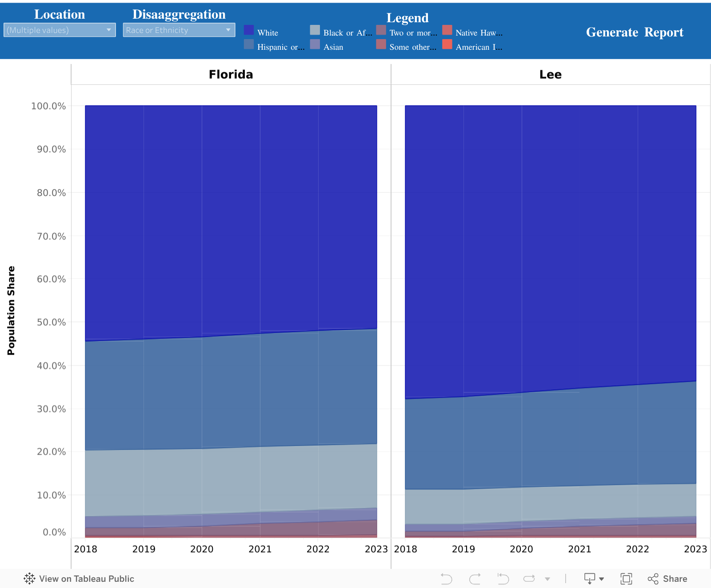Viewport: 711px width, 588px height.
Task: Click the Tableau logo icon
Action: click(x=29, y=578)
